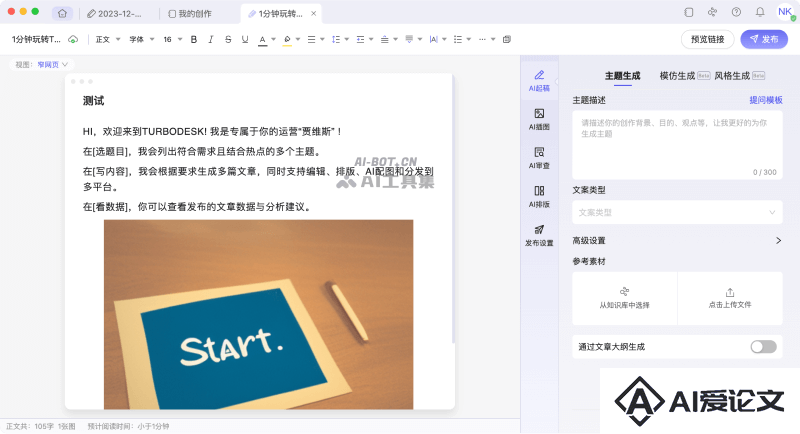800x434 pixels.
Task: Switch to the 2023-12- document tab
Action: [x=114, y=14]
